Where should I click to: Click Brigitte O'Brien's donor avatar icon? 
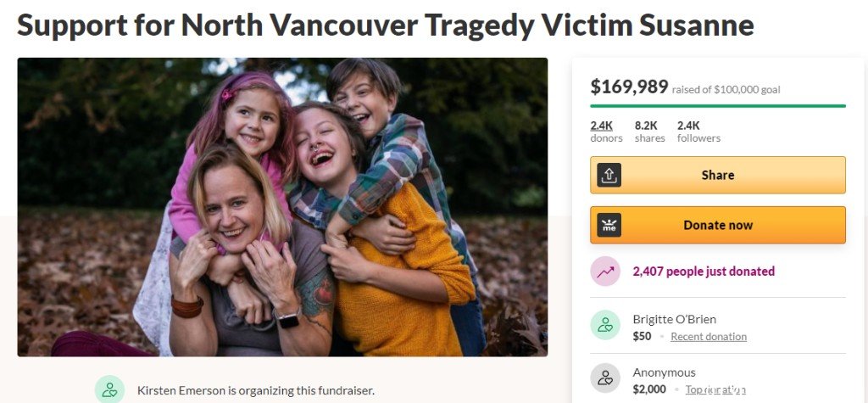[605, 326]
